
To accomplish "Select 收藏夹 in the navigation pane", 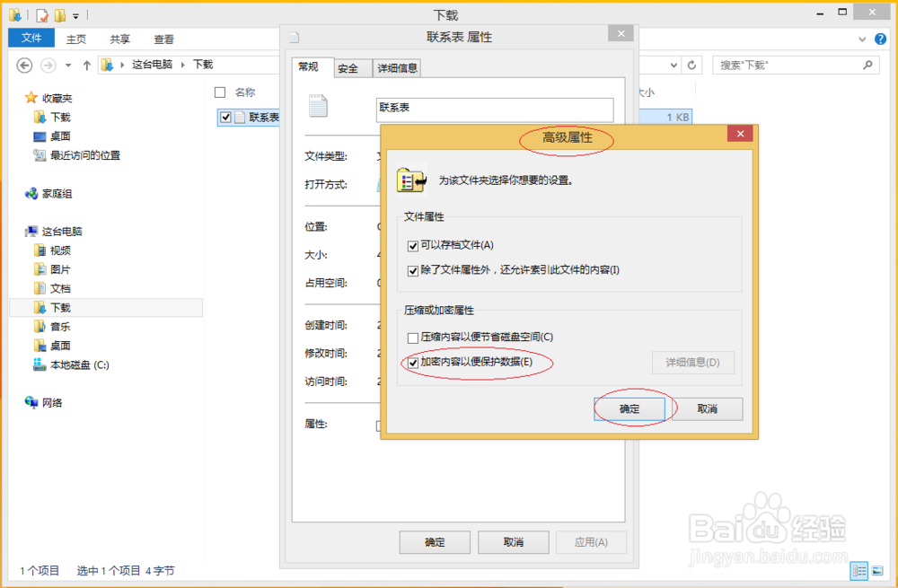I will [x=57, y=98].
